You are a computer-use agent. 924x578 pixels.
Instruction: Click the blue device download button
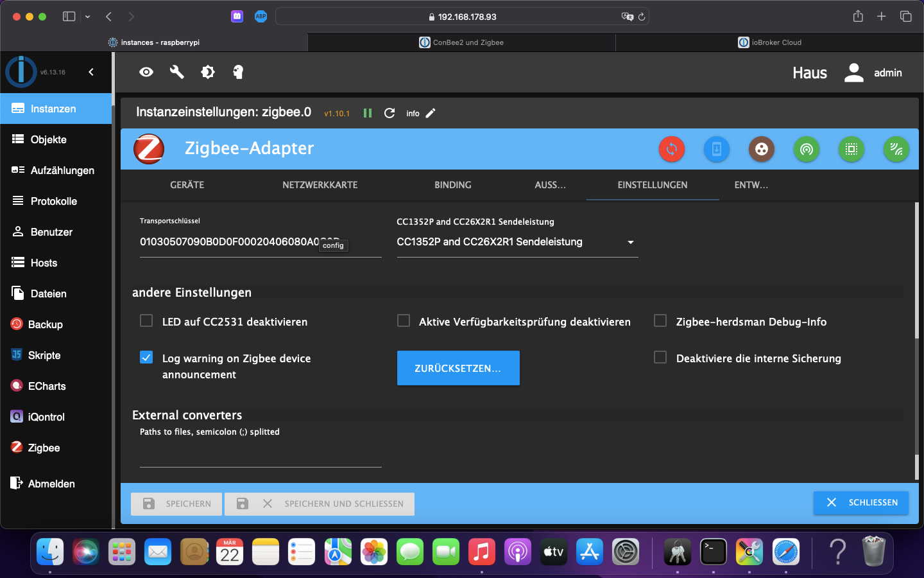pos(717,149)
